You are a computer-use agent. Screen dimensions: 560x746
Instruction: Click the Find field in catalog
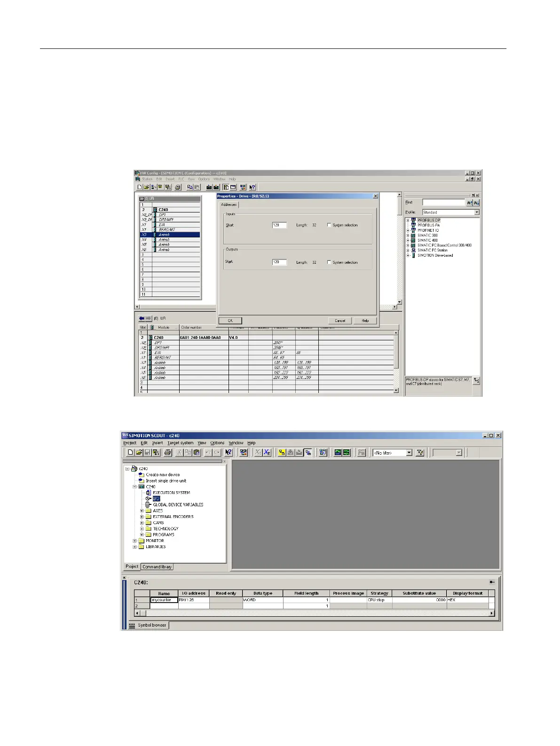pos(443,203)
